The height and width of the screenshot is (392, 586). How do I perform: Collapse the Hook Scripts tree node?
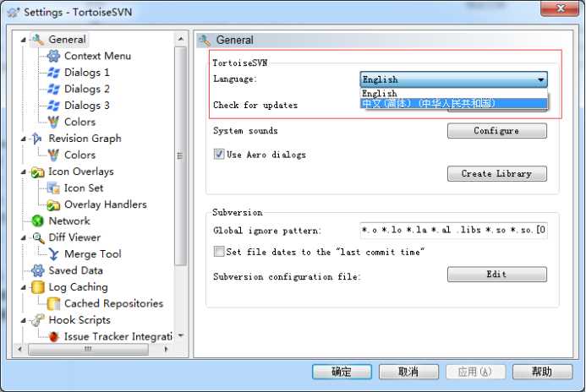23,321
